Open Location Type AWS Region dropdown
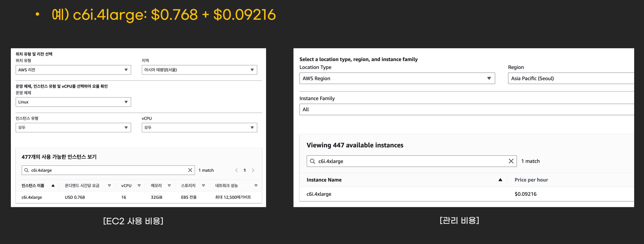Screen dimensions: 644x244 pos(397,78)
